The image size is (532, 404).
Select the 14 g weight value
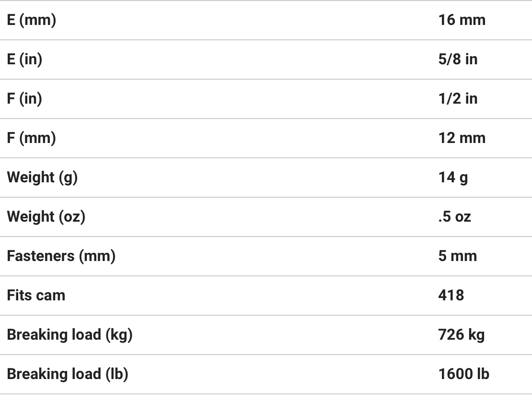coord(453,178)
